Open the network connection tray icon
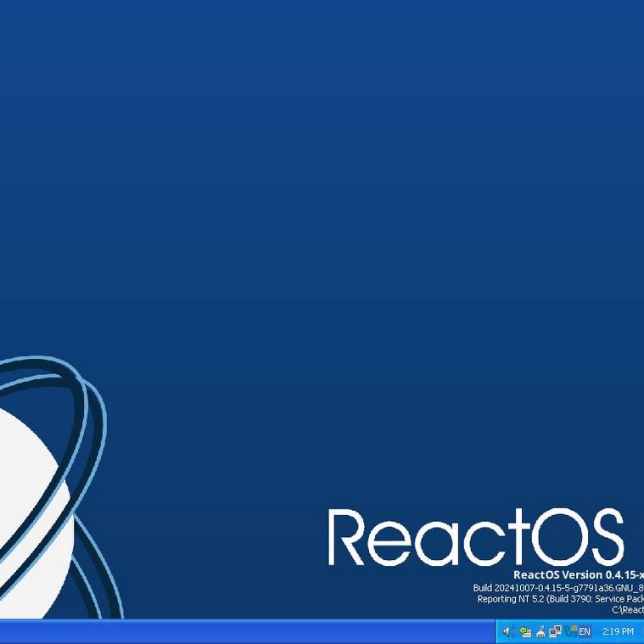 [x=555, y=631]
